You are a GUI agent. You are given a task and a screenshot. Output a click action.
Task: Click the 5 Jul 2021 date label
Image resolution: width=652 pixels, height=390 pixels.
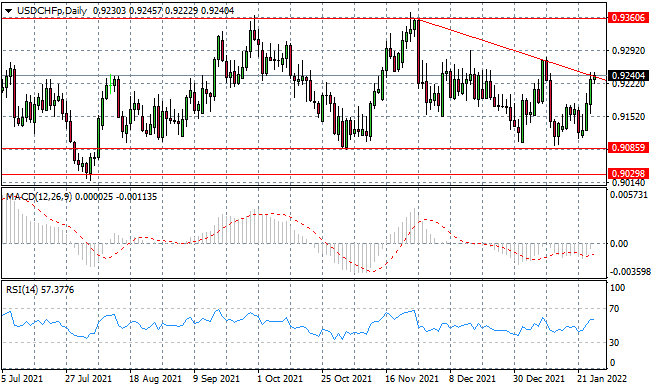tap(22, 379)
